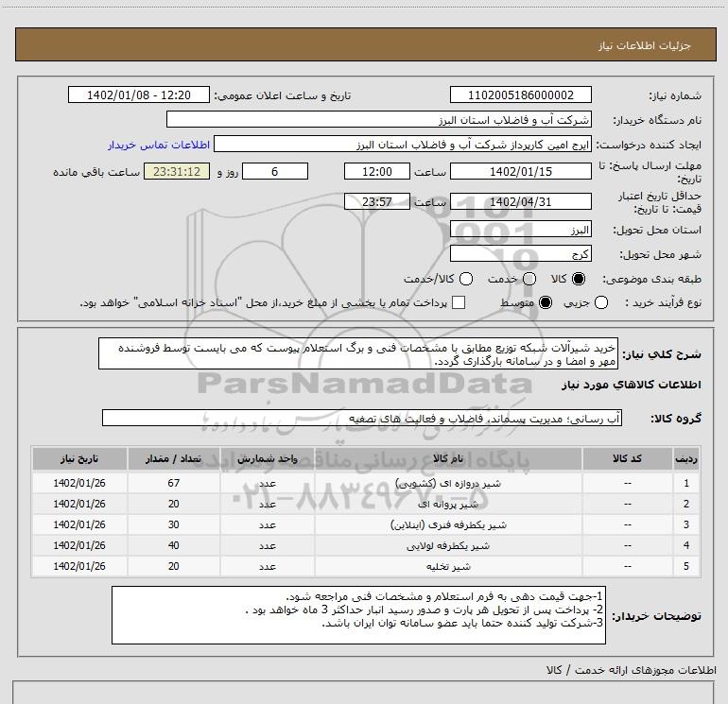Viewport: 728px width, 704px height.
Task: Click the validity time field 23:57
Action: coord(377,202)
